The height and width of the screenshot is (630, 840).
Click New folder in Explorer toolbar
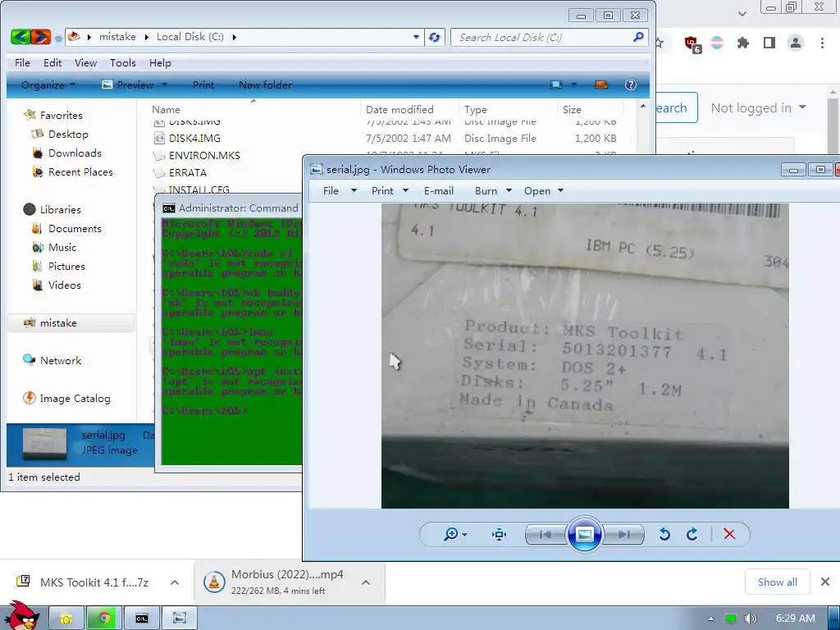(265, 84)
